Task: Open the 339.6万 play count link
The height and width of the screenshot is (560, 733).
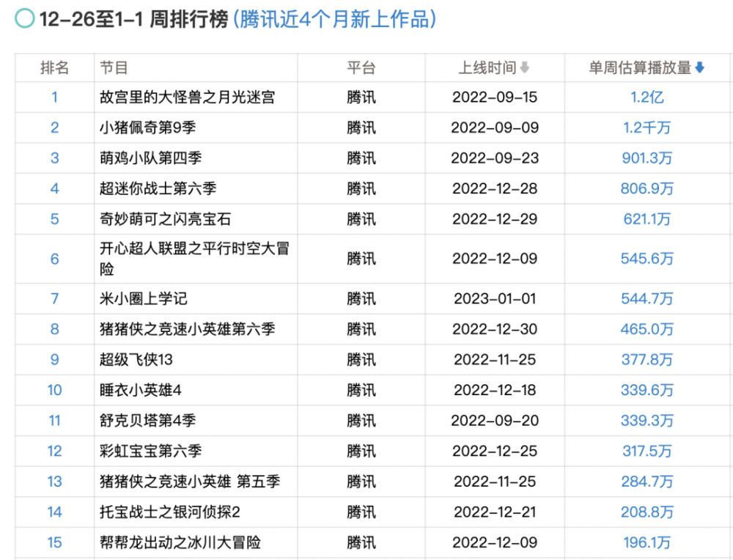Action: pos(647,390)
